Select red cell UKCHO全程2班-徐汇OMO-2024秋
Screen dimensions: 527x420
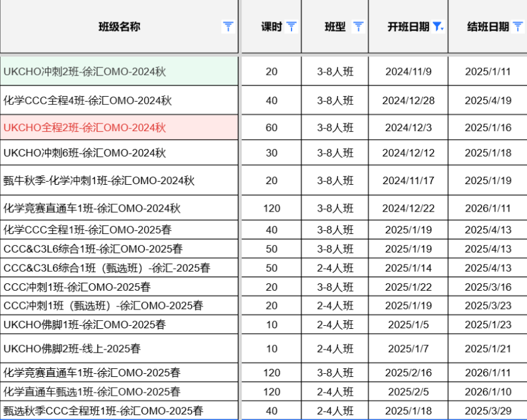pos(119,127)
